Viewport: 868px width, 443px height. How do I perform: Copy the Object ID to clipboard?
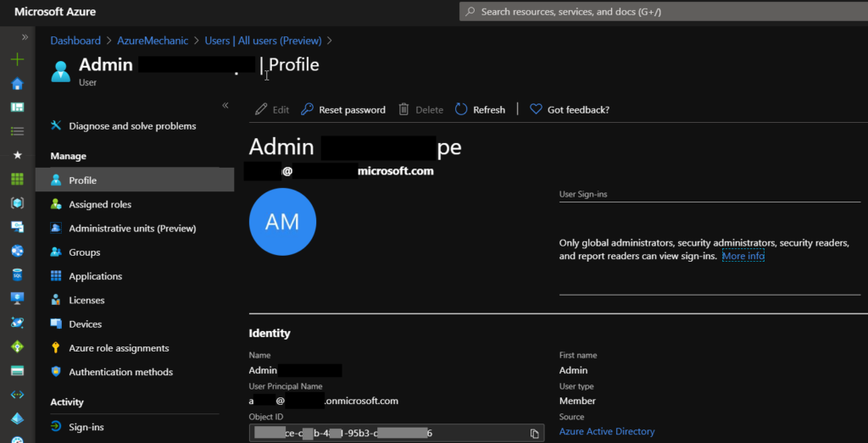pyautogui.click(x=534, y=433)
